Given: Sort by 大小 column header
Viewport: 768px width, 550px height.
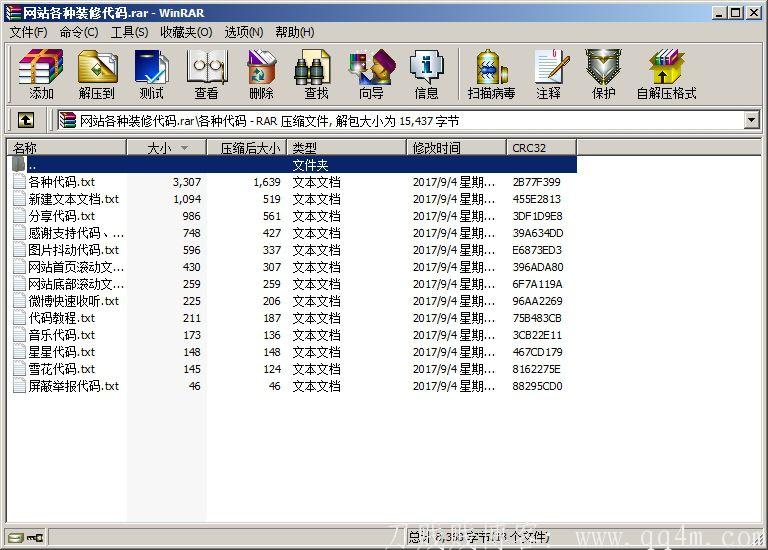Looking at the screenshot, I should coord(167,147).
